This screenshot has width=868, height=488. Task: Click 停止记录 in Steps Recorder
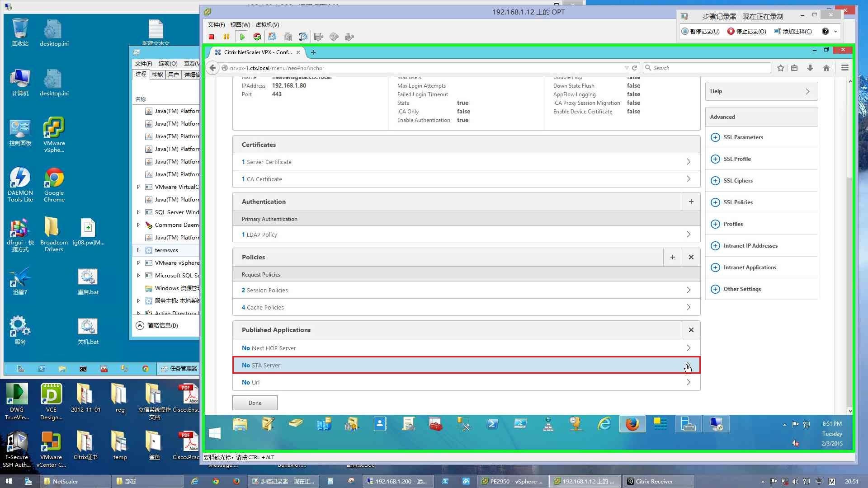(x=746, y=31)
